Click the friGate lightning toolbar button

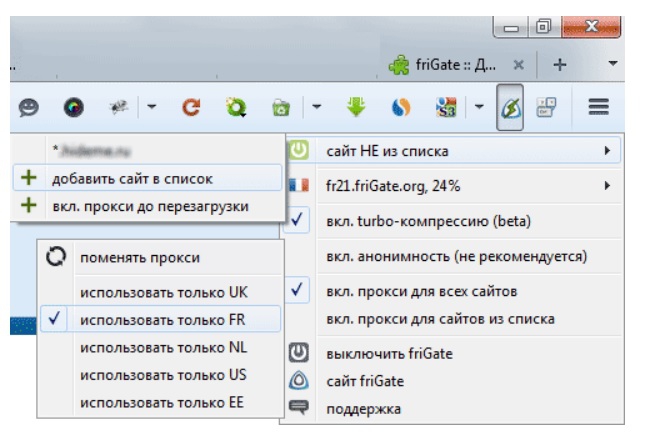[x=510, y=107]
